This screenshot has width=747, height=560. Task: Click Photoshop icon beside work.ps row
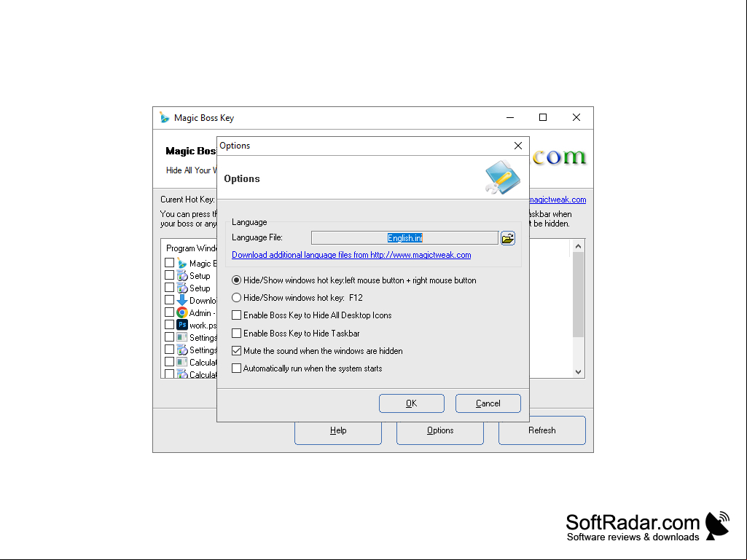(182, 326)
